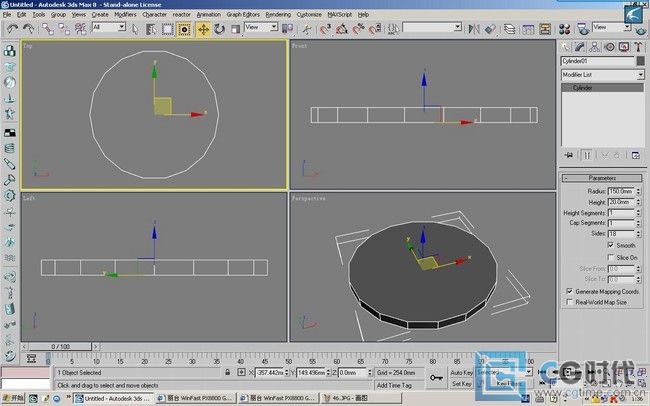This screenshot has width=650, height=406.
Task: Open the Reference Coordinate System View dropdown
Action: (261, 27)
